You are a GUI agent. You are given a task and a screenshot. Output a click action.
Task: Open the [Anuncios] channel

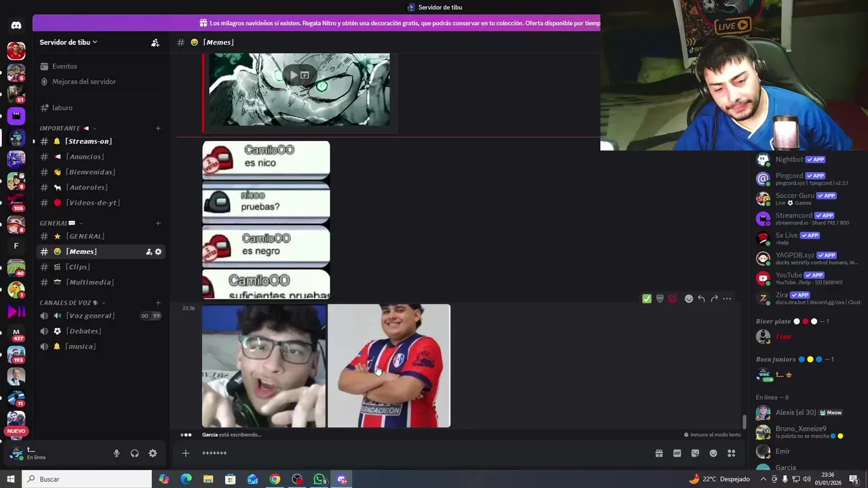[x=102, y=157]
